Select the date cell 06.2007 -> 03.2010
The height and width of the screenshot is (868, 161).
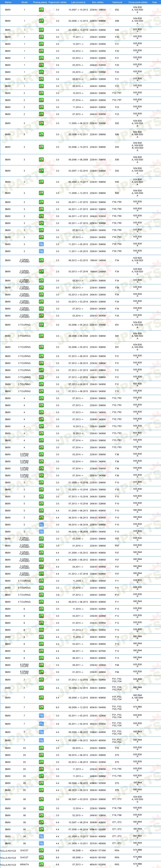pyautogui.click(x=78, y=800)
